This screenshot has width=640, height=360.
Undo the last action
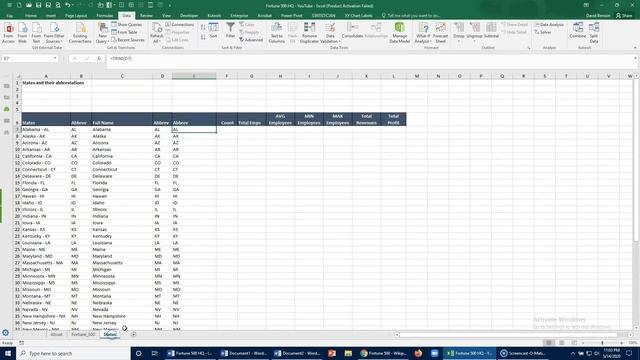(68, 5)
